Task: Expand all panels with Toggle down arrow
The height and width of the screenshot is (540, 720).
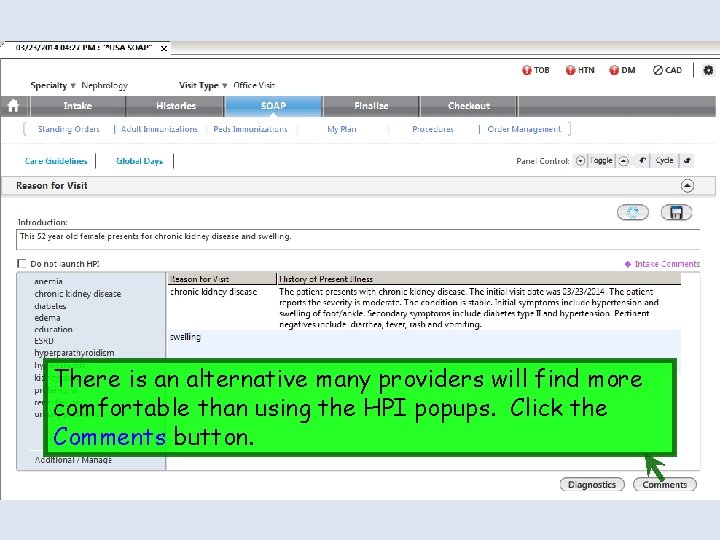Action: 580,161
